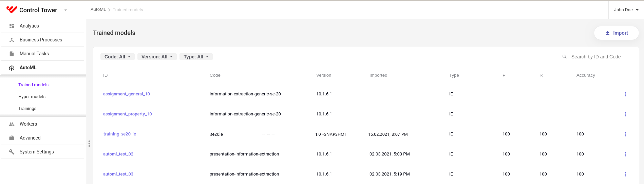644x184 pixels.
Task: Click the Version column header
Action: tap(324, 75)
